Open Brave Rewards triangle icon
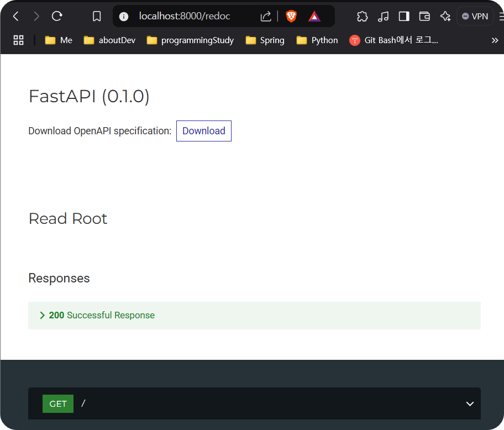This screenshot has height=430, width=504. click(314, 16)
